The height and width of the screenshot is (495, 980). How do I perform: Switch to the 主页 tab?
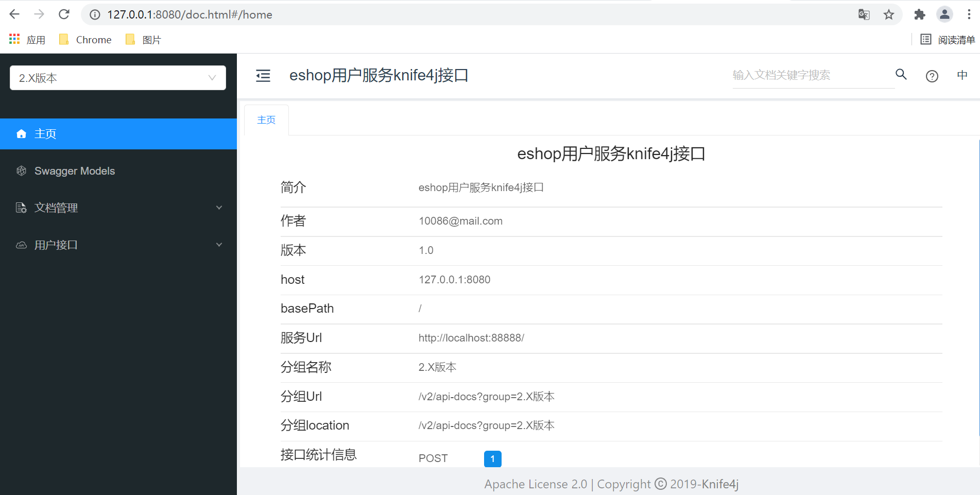pos(266,120)
